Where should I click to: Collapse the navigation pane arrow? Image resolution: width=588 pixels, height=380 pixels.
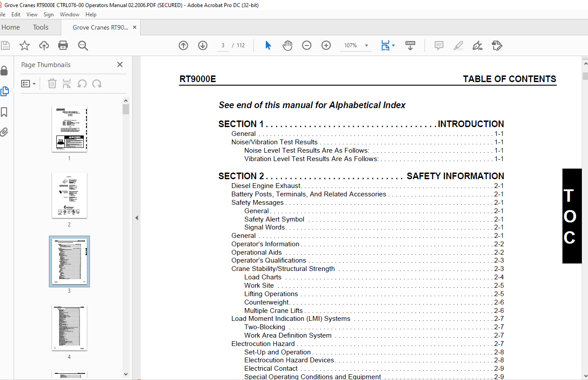137,218
